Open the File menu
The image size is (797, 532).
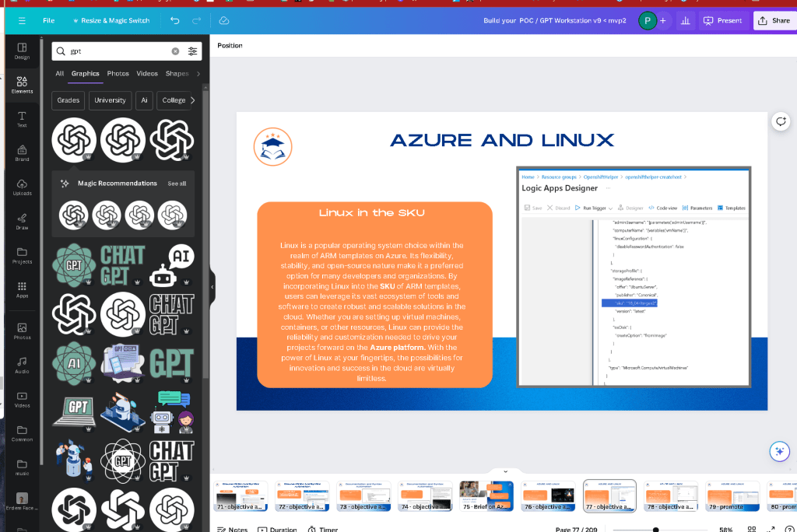[x=49, y=21]
